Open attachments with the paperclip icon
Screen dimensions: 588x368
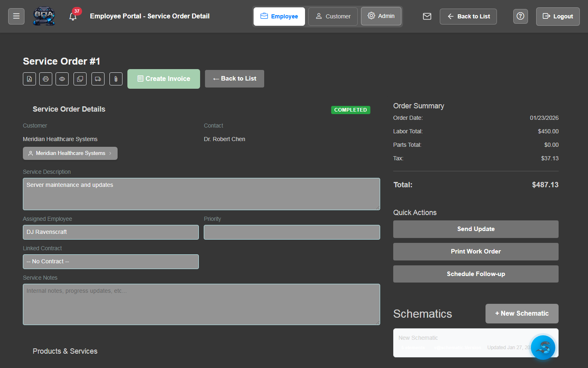click(116, 79)
